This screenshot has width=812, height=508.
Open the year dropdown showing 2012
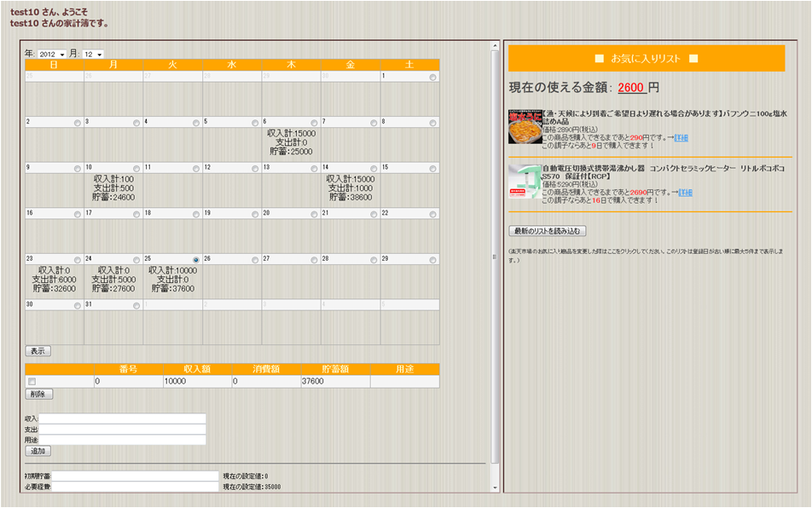tap(51, 55)
